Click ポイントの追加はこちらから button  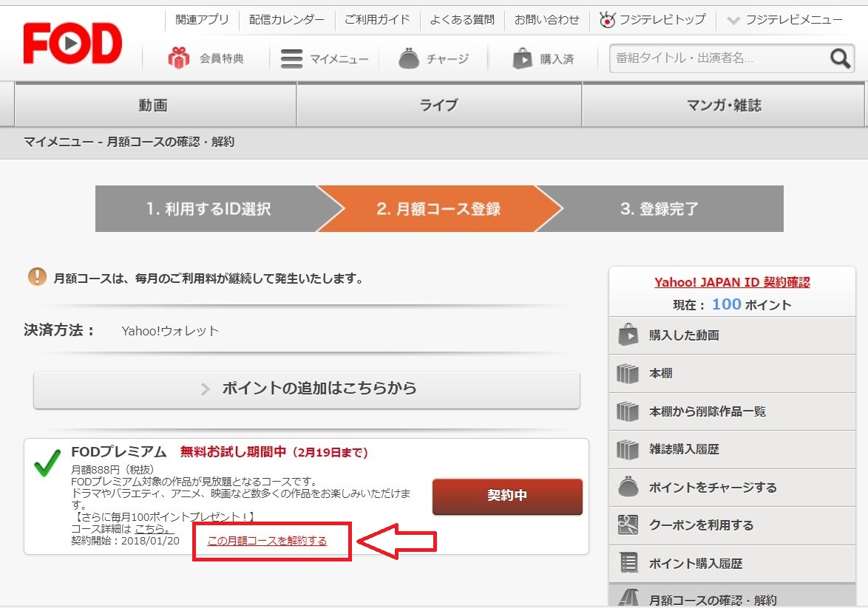307,389
